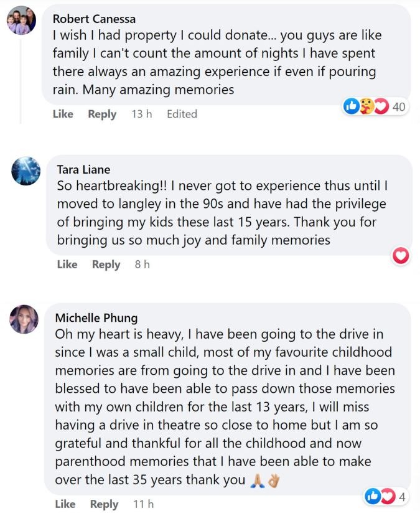Click the heart reaction on Tara Liane's comment
The image size is (420, 516).
(x=401, y=256)
